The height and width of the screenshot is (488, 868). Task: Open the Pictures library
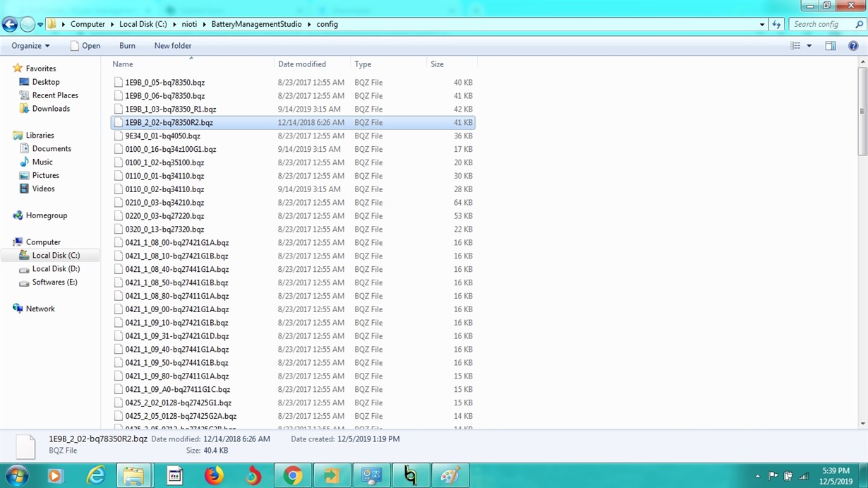[x=45, y=176]
